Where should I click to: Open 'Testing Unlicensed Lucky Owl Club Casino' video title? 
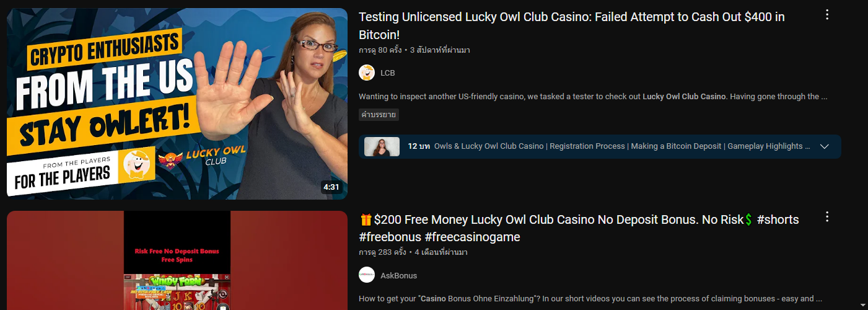[x=572, y=26]
